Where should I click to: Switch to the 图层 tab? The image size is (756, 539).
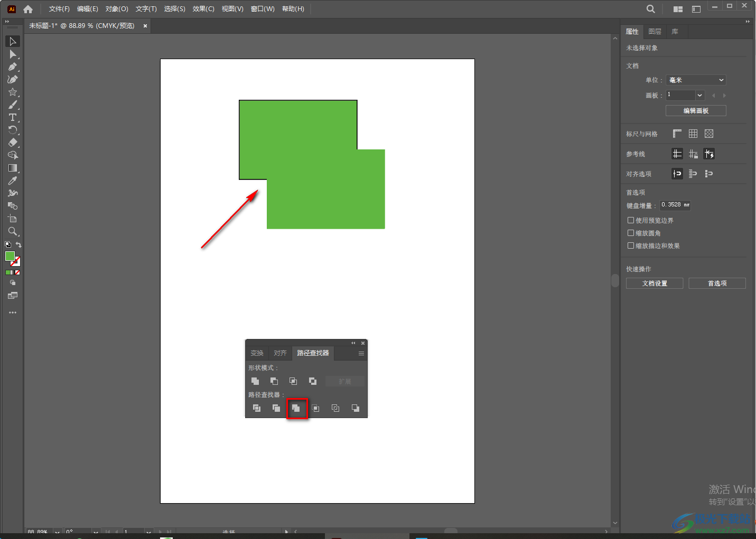655,32
